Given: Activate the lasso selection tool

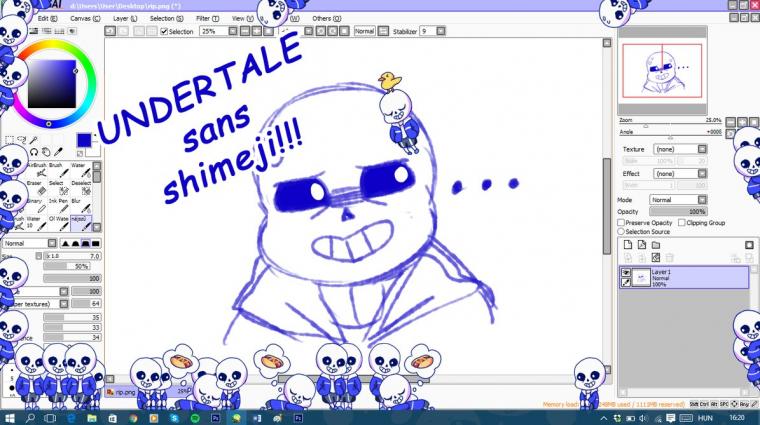Looking at the screenshot, I should [21, 140].
